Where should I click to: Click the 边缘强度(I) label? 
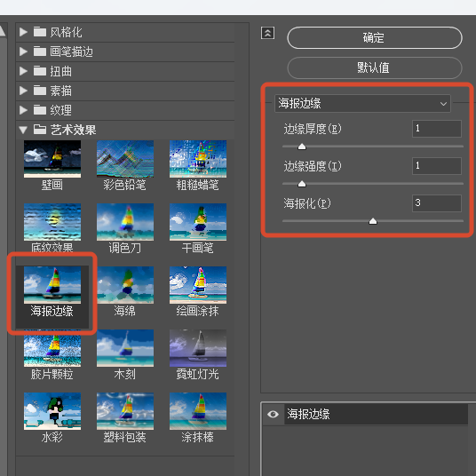(313, 166)
